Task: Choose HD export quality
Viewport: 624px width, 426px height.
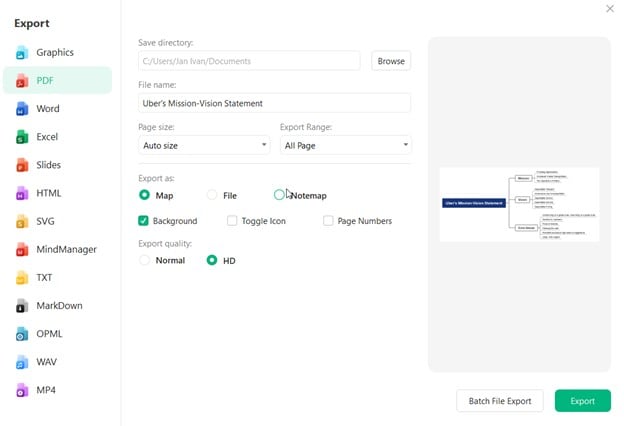Action: click(x=212, y=260)
